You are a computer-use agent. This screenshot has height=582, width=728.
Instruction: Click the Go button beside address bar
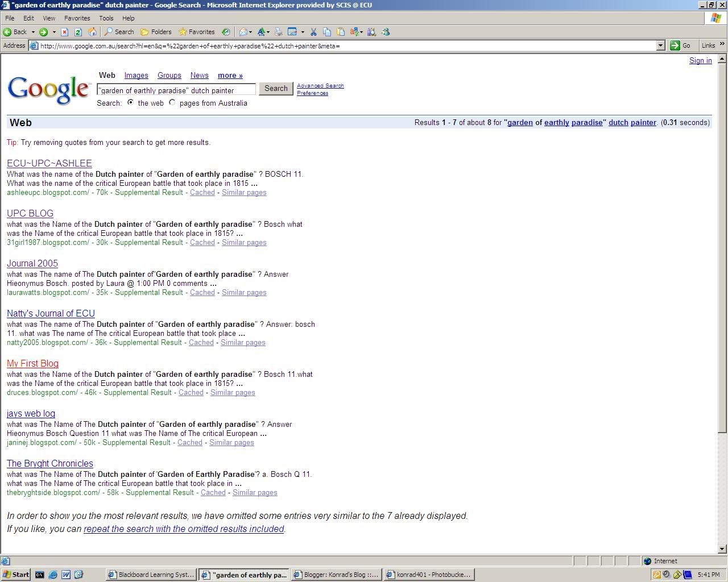[x=681, y=45]
